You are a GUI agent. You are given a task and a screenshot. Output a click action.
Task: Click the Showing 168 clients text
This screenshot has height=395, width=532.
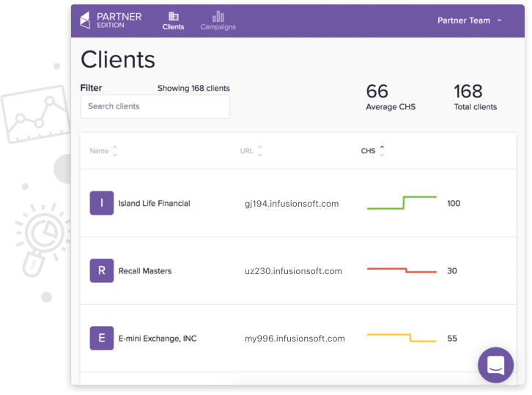tap(193, 88)
